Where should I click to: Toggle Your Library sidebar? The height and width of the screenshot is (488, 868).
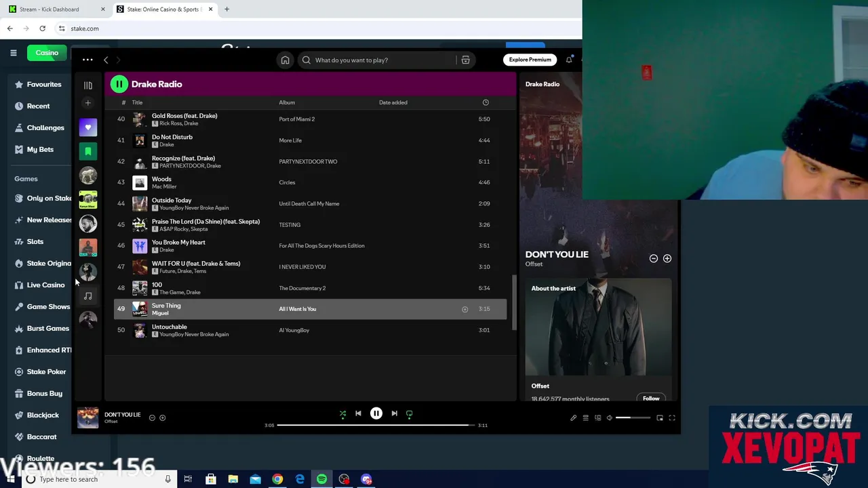[87, 85]
